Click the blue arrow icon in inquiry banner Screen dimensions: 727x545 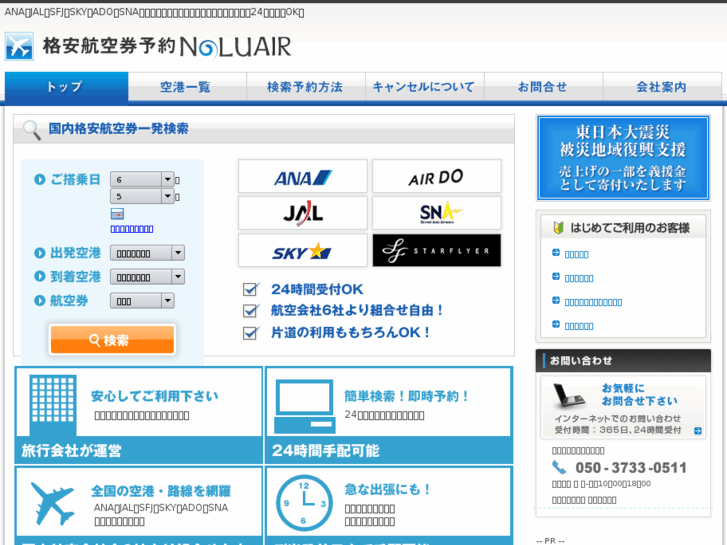[697, 431]
